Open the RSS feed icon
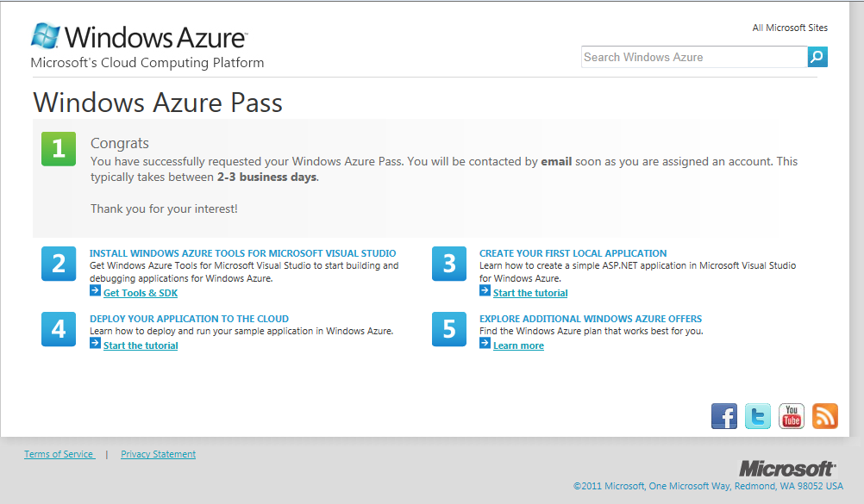Viewport: 864px width, 504px height. [825, 416]
